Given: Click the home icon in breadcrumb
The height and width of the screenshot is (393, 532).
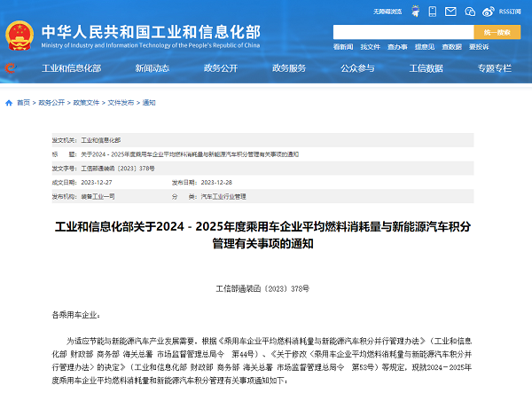Looking at the screenshot, I should (9, 103).
